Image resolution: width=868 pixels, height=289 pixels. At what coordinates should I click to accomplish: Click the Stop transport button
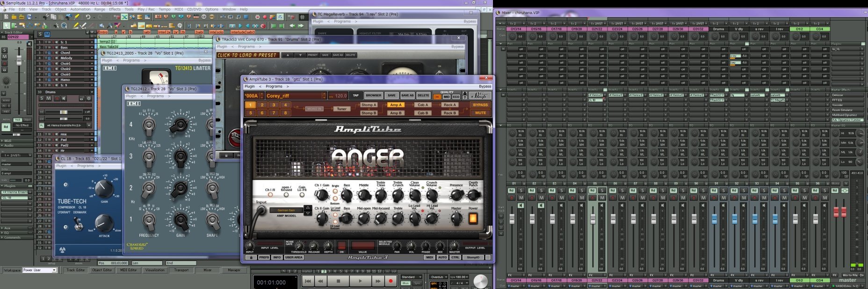pos(339,281)
